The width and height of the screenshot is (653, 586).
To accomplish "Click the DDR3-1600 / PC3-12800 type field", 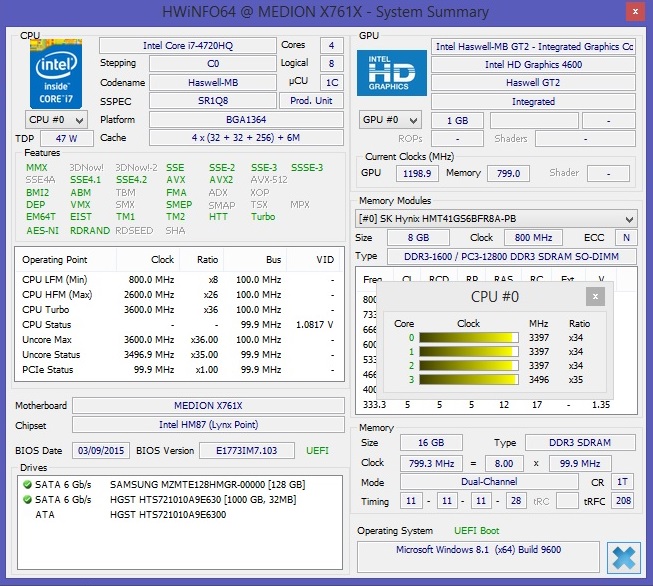I will click(511, 257).
